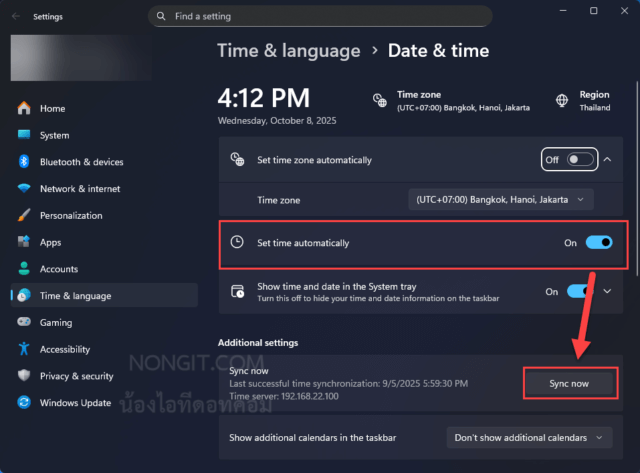Click the System monitor icon
The height and width of the screenshot is (473, 640).
tap(24, 135)
